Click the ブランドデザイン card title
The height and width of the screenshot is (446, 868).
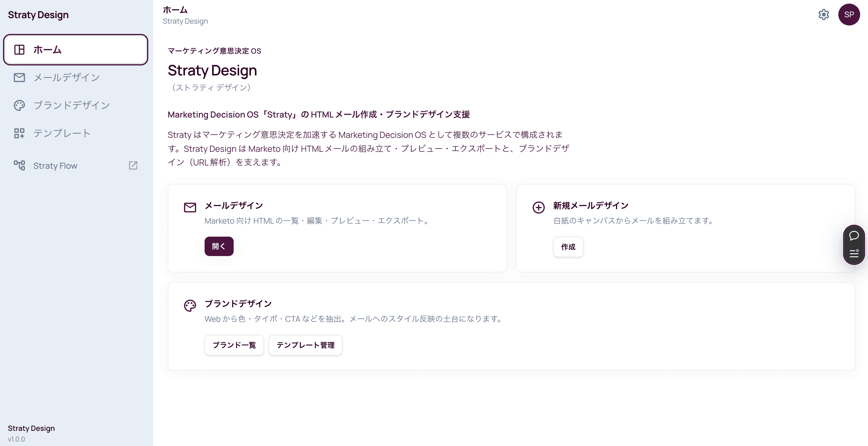pyautogui.click(x=238, y=303)
